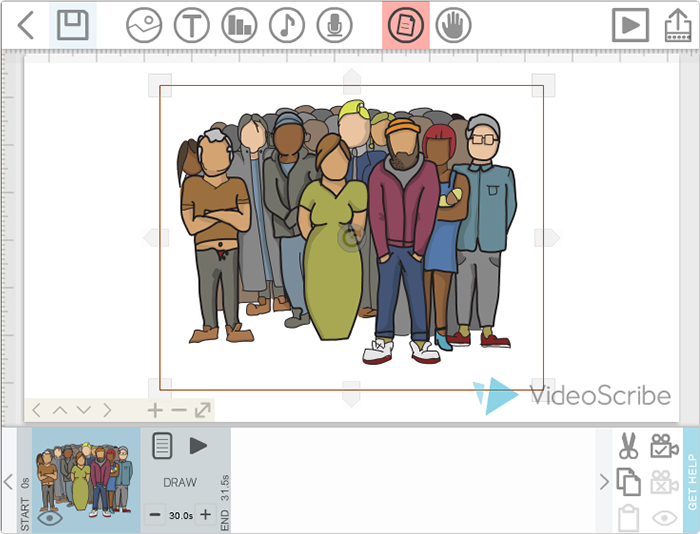Image resolution: width=700 pixels, height=534 pixels.
Task: Pan canvas left with arrow
Action: tap(37, 410)
